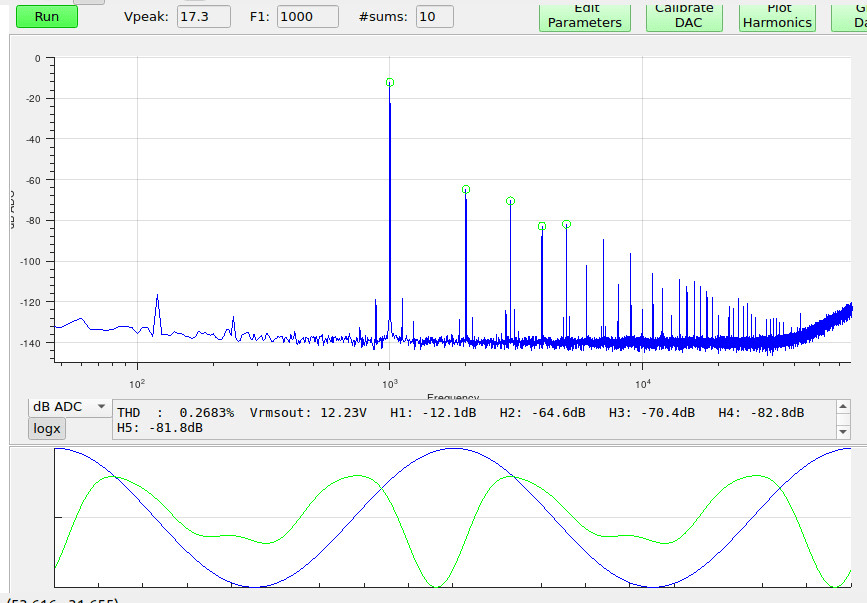The width and height of the screenshot is (867, 603).
Task: Click the third harmonic peak marker
Action: (510, 201)
